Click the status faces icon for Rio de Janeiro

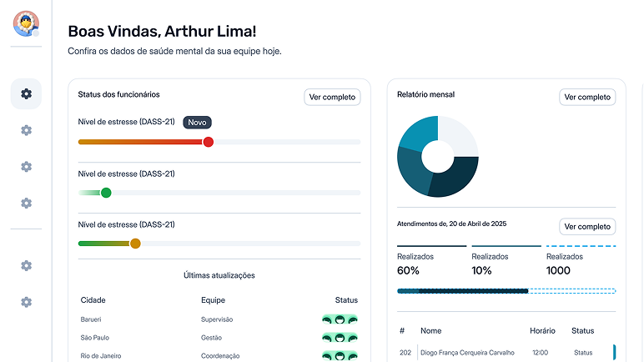pyautogui.click(x=340, y=356)
